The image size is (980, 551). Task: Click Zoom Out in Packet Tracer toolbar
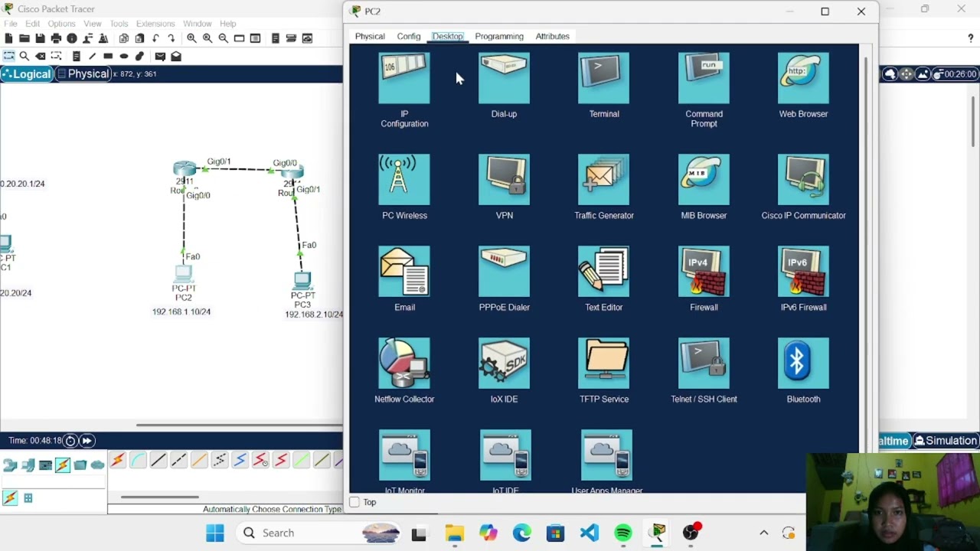(x=224, y=38)
